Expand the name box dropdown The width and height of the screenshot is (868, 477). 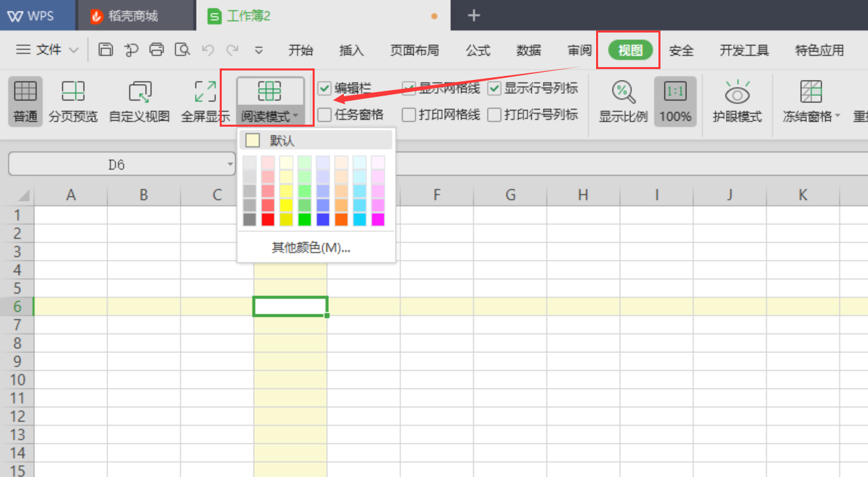point(230,164)
